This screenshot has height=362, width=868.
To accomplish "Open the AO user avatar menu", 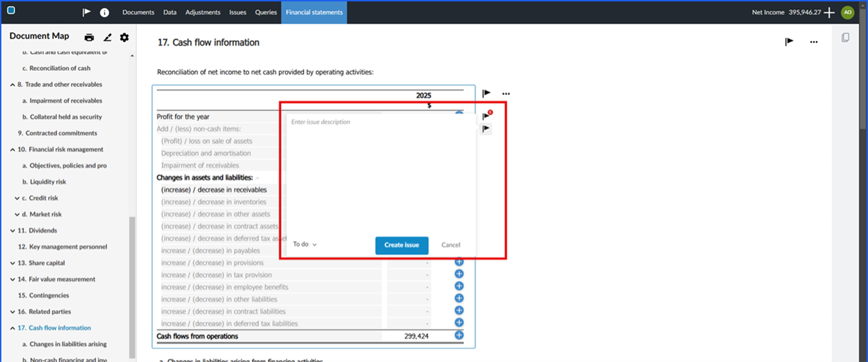I will [847, 12].
